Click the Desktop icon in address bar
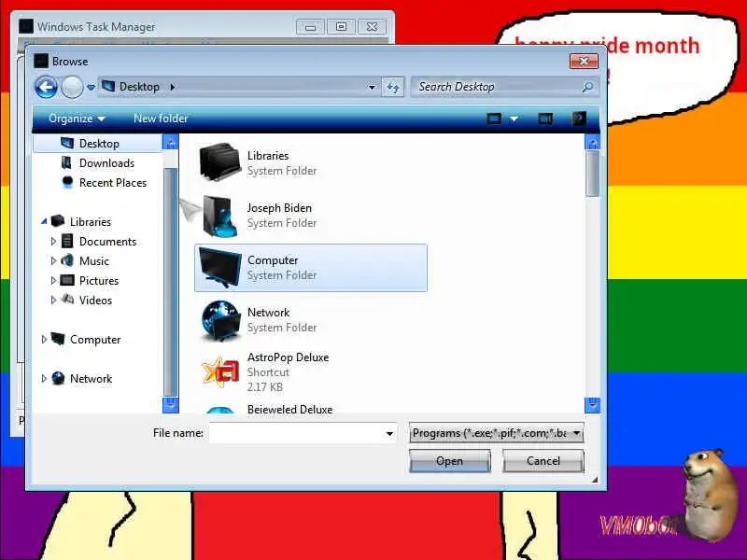 click(x=108, y=86)
